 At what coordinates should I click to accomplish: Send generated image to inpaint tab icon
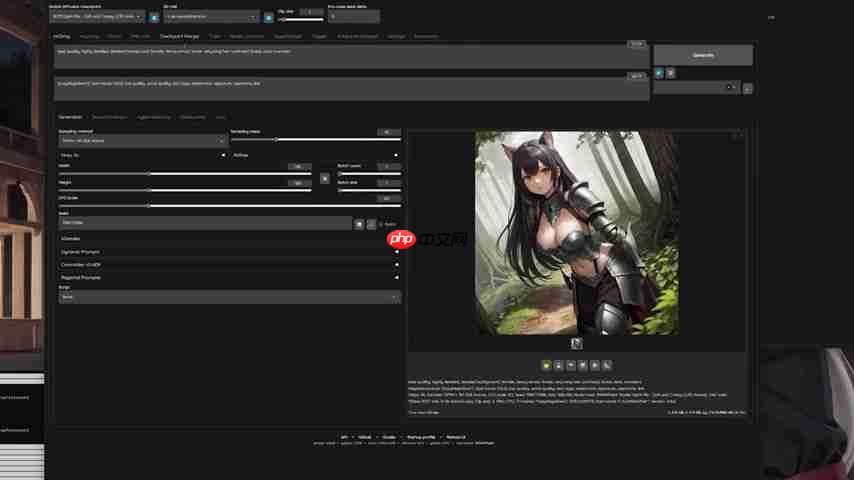coord(595,365)
